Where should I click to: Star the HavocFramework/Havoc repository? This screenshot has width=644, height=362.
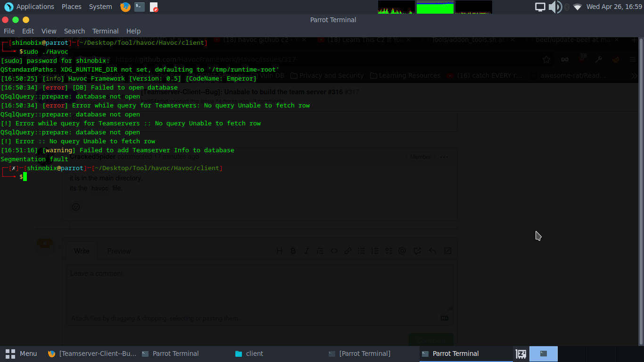click(x=546, y=59)
